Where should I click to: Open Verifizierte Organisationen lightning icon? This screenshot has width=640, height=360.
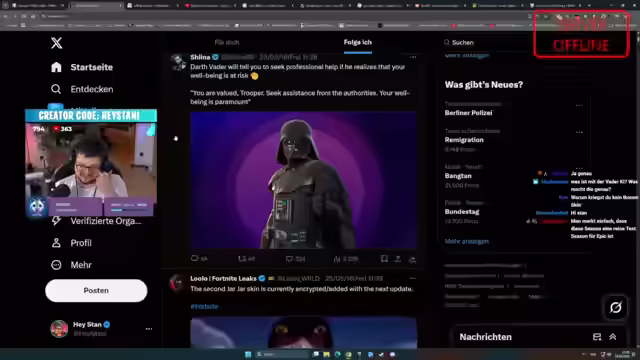56,221
